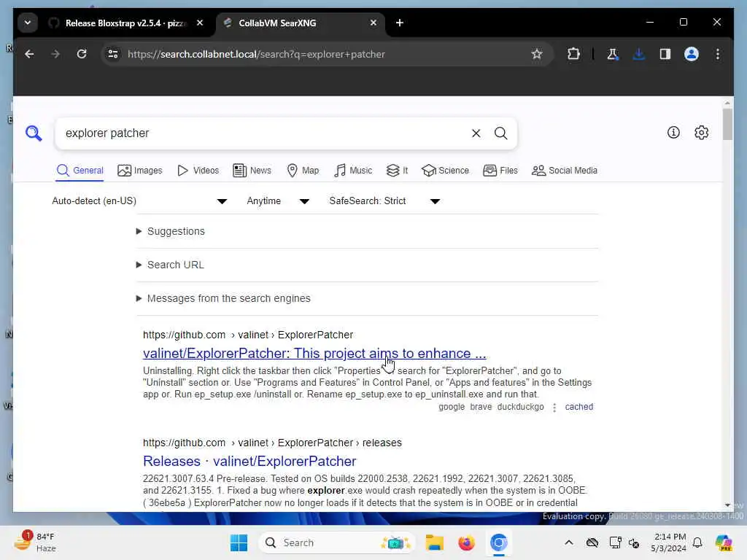747x560 pixels.
Task: Select the Music search category
Action: [352, 171]
